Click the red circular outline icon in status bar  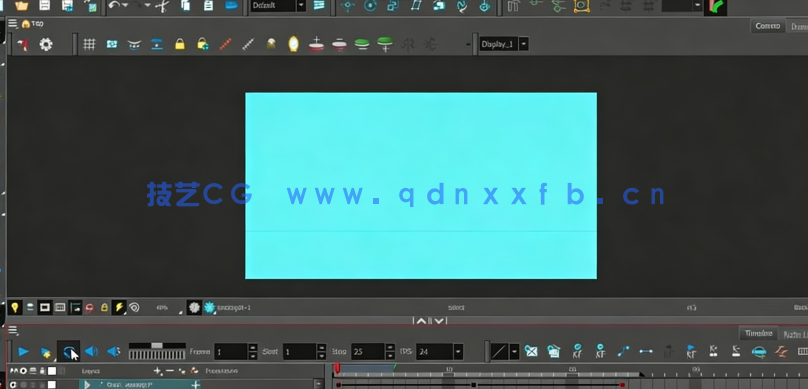click(89, 308)
